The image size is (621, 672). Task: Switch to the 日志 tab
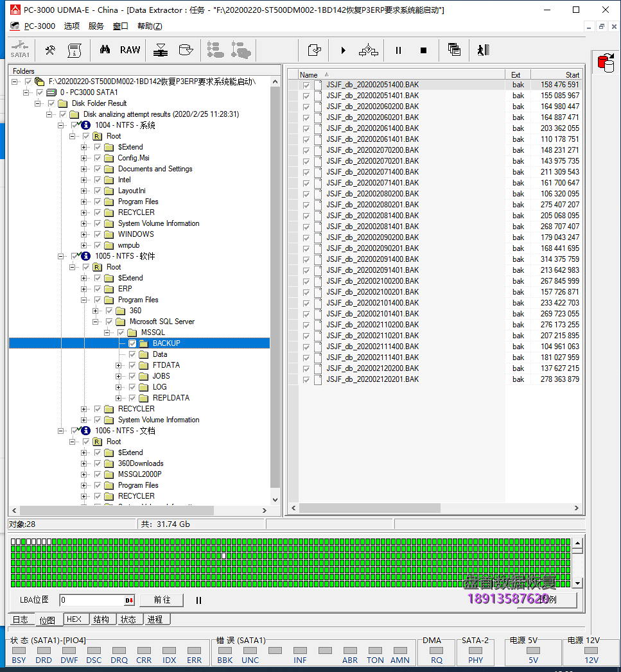[21, 619]
